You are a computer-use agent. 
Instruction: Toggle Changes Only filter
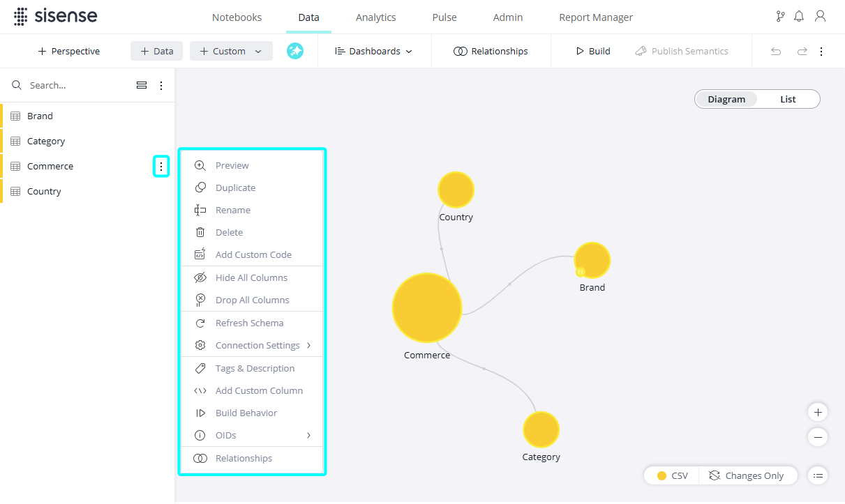(747, 475)
